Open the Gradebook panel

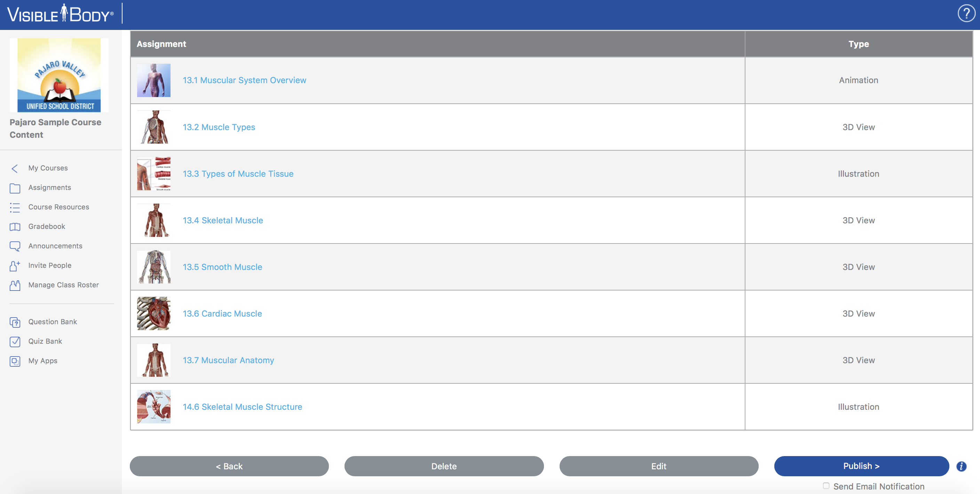[47, 226]
